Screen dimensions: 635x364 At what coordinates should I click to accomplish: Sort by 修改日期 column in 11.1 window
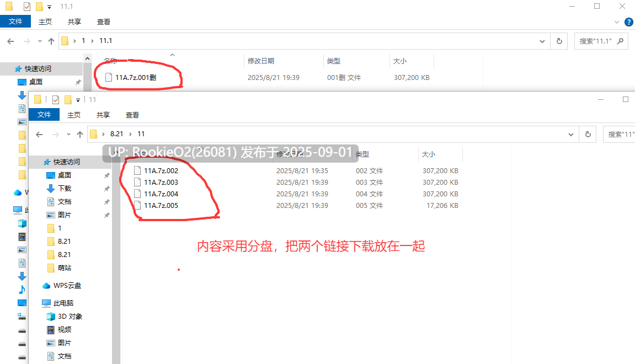pyautogui.click(x=261, y=61)
